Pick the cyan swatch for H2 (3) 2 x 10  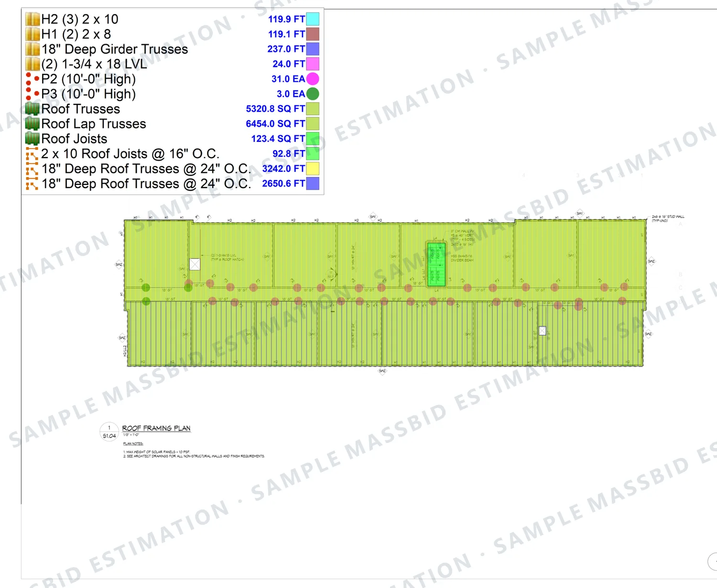pyautogui.click(x=313, y=19)
